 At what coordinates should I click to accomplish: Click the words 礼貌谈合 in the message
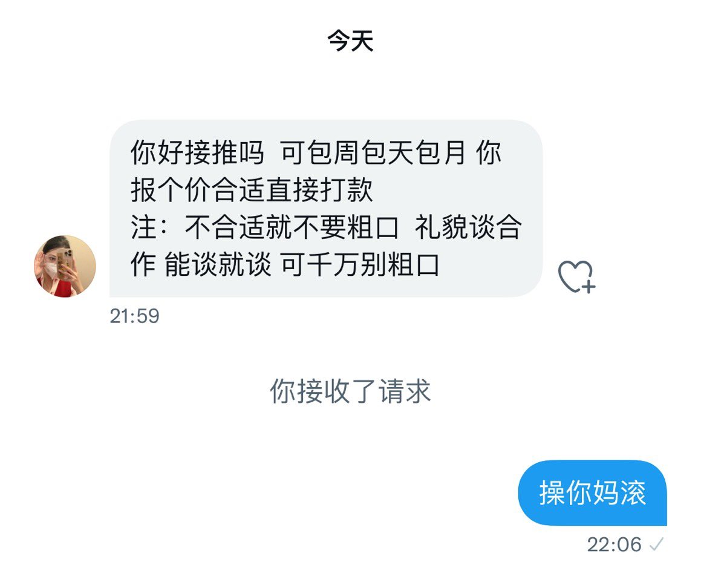point(469,227)
